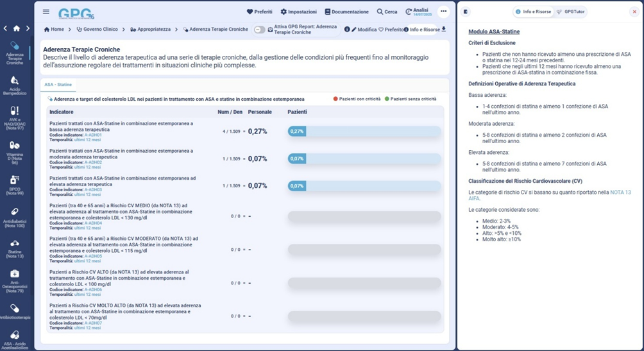Image resolution: width=644 pixels, height=351 pixels.
Task: Click the download icon in the toolbar
Action: pos(444,29)
